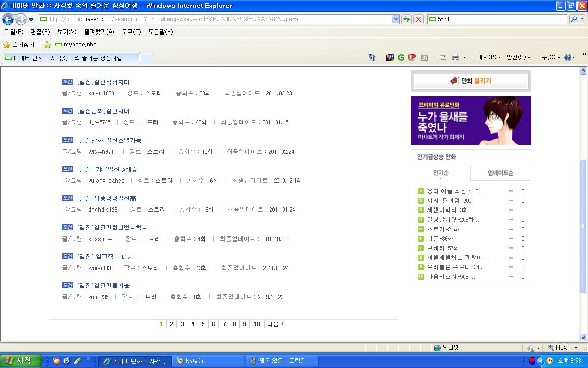The image size is (588, 368).
Task: Click the 11st toolbar icon
Action: click(x=412, y=57)
